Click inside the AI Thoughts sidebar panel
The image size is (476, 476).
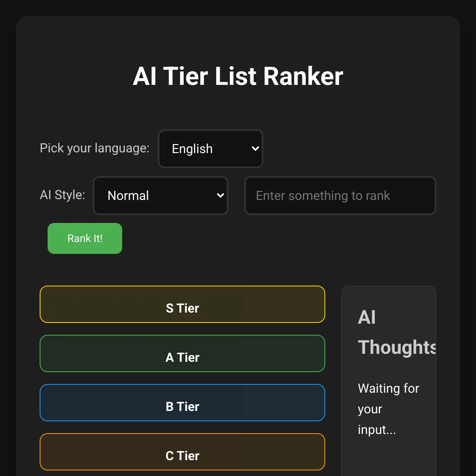coord(388,377)
